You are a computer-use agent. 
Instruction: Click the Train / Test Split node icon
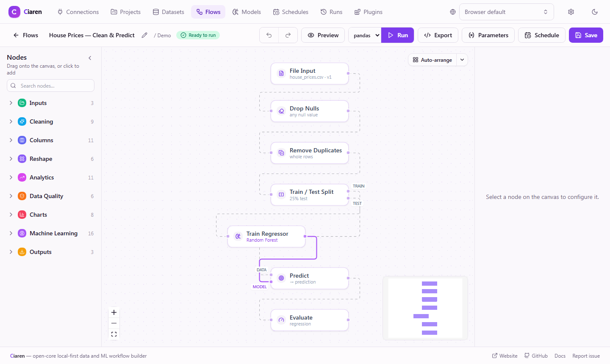(x=281, y=195)
